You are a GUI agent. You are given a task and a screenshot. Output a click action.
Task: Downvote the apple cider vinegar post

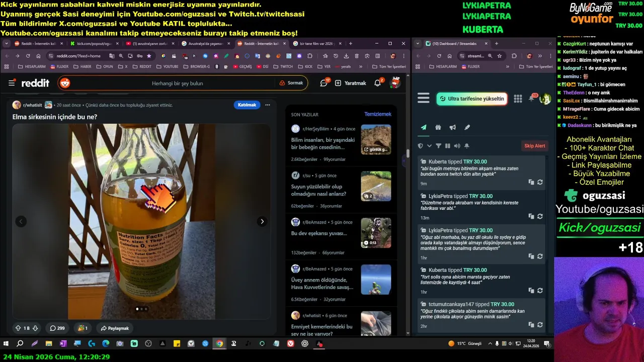pyautogui.click(x=35, y=328)
